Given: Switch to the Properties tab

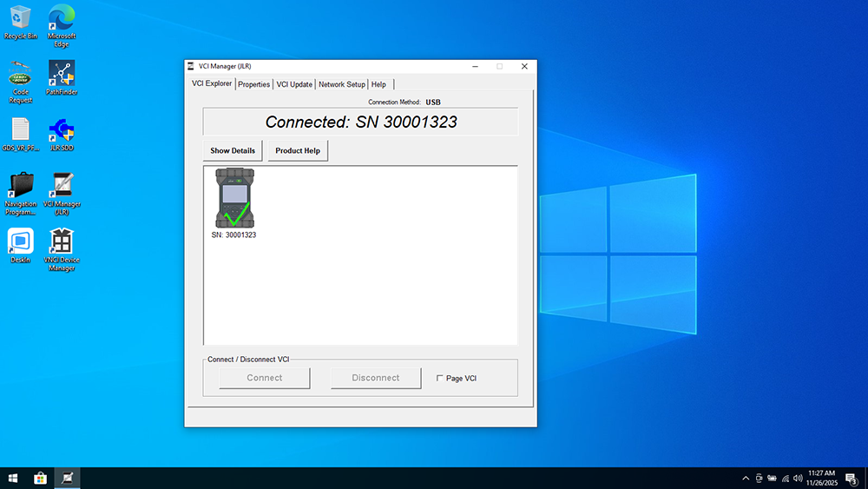Looking at the screenshot, I should tap(254, 84).
